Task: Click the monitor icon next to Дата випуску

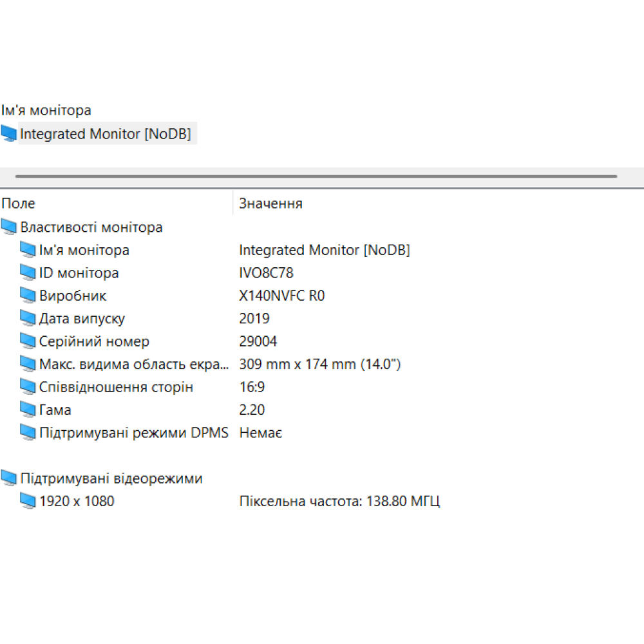Action: point(28,318)
